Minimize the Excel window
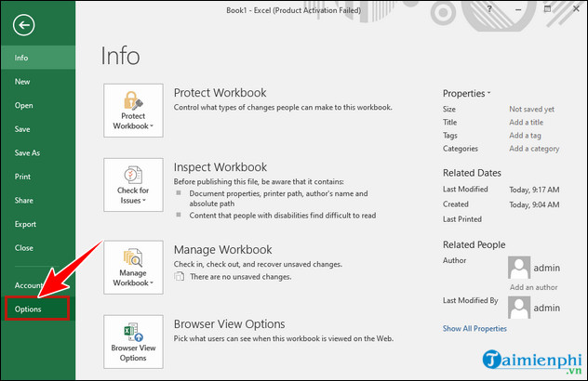This screenshot has height=381, width=588. (518, 9)
